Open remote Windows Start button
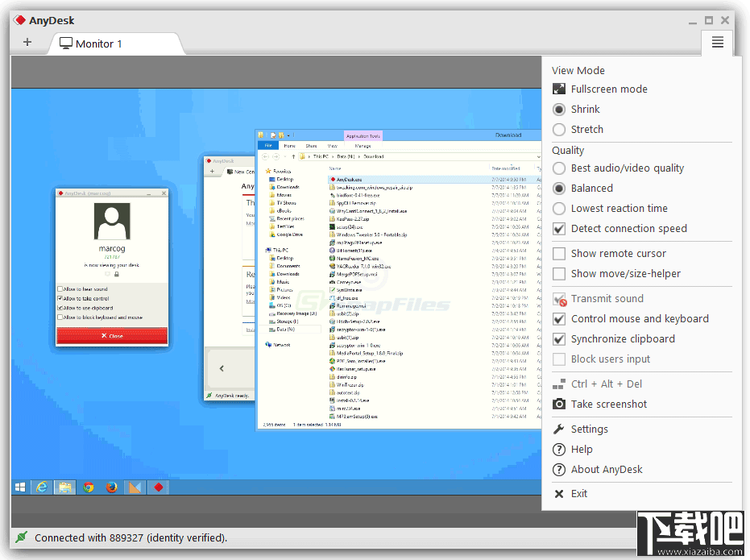Viewport: 750px width, 560px height. pyautogui.click(x=20, y=487)
